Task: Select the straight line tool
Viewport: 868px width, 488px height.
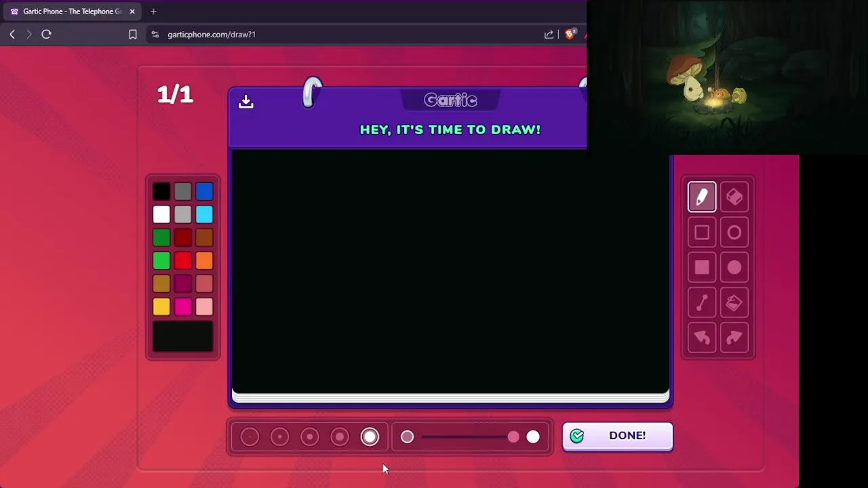Action: pos(702,303)
